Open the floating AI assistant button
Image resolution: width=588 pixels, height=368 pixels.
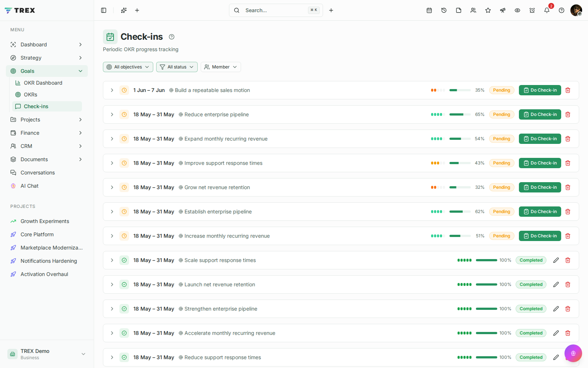click(x=573, y=353)
